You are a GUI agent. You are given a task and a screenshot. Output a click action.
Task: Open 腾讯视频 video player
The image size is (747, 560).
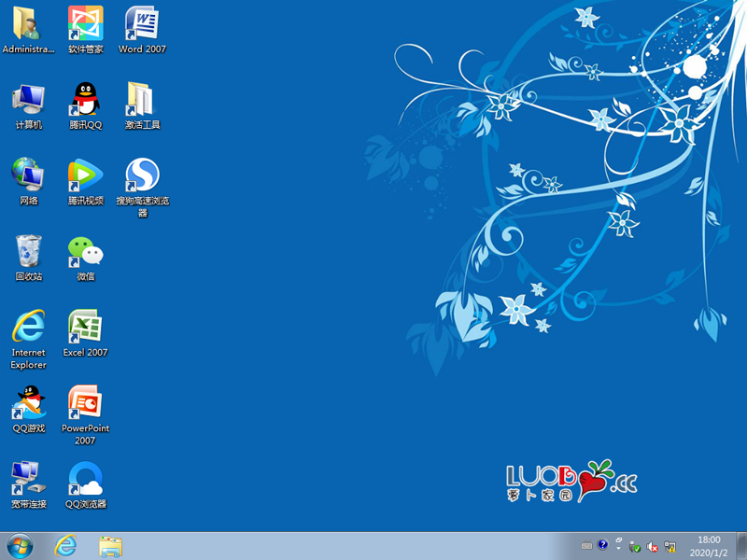pos(84,182)
